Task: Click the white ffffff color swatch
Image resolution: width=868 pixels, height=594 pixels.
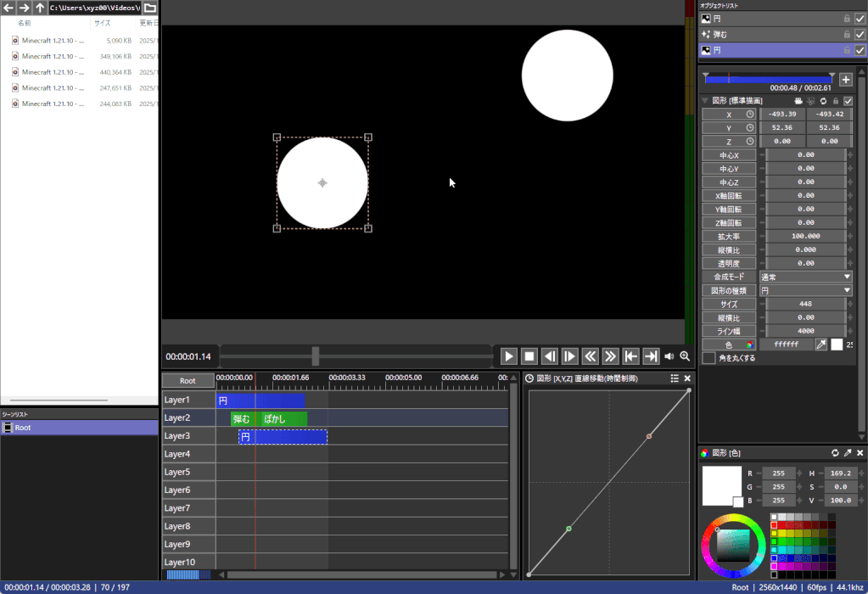Action: point(837,345)
